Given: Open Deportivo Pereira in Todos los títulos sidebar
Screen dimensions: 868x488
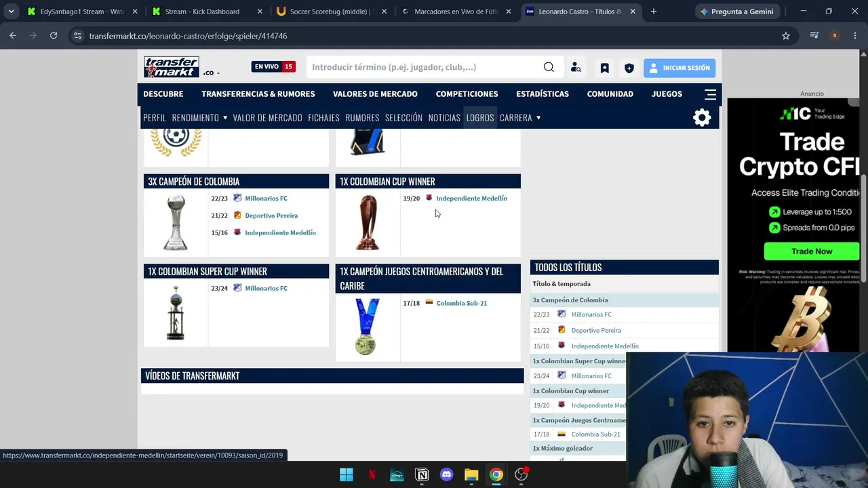Looking at the screenshot, I should click(x=596, y=331).
